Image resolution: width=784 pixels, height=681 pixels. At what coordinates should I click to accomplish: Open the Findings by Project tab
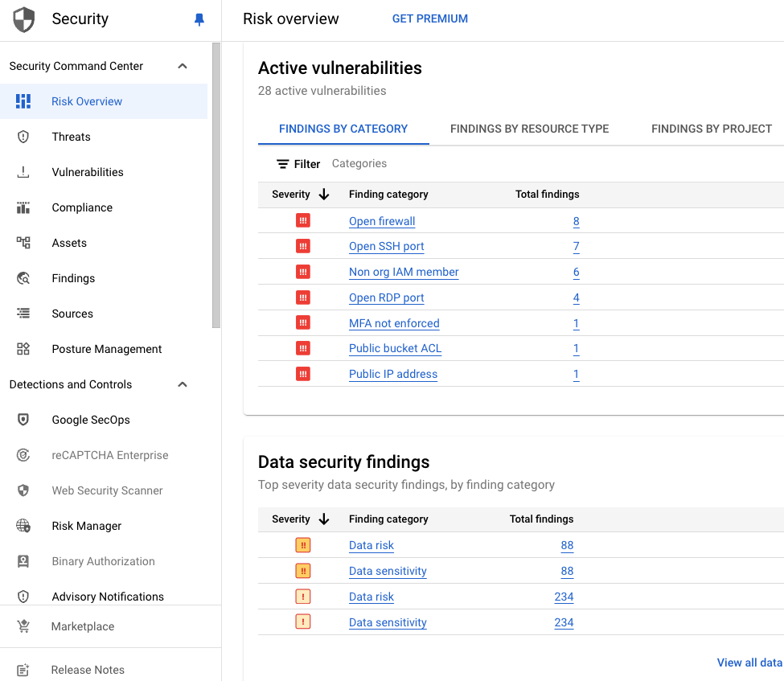pos(711,129)
